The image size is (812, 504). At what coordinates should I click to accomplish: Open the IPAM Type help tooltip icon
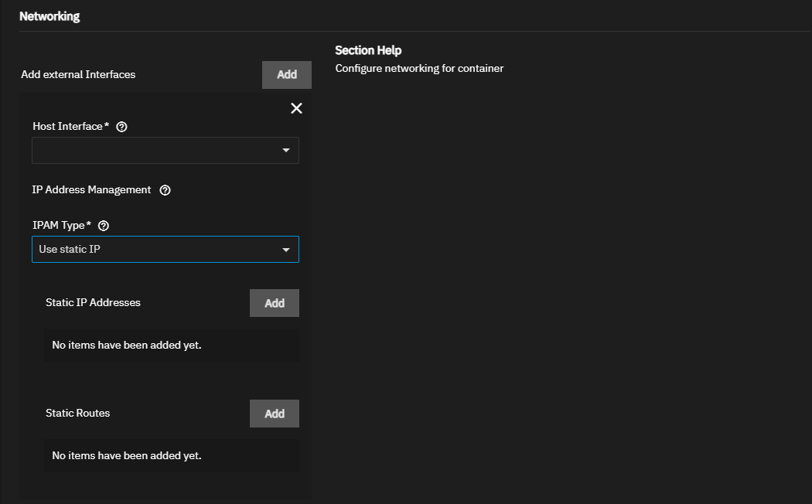(104, 226)
